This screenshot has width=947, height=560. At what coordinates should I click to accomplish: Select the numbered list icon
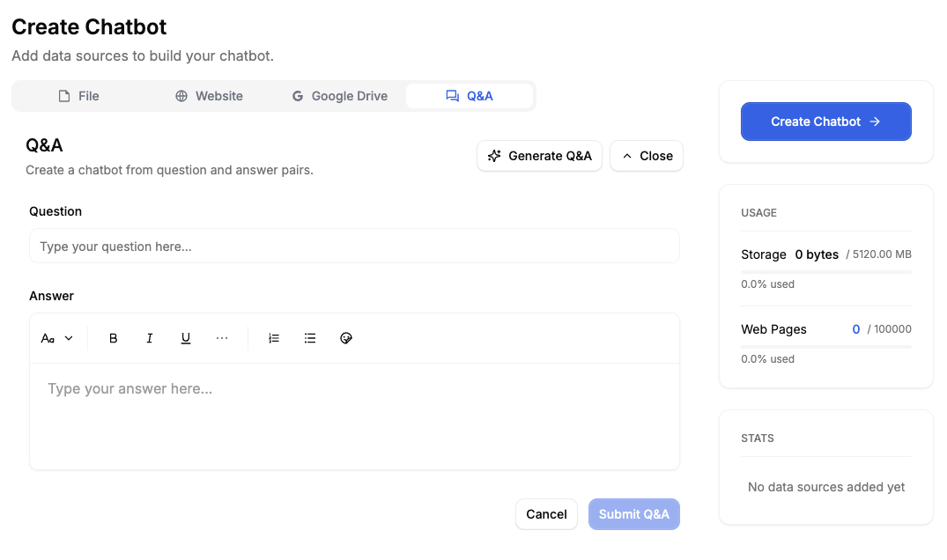coord(274,337)
